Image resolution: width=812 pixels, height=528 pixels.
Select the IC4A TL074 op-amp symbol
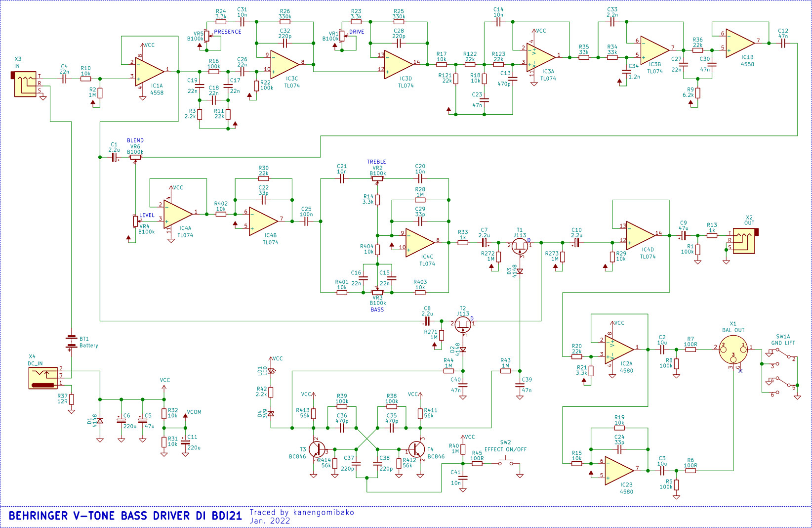[178, 213]
